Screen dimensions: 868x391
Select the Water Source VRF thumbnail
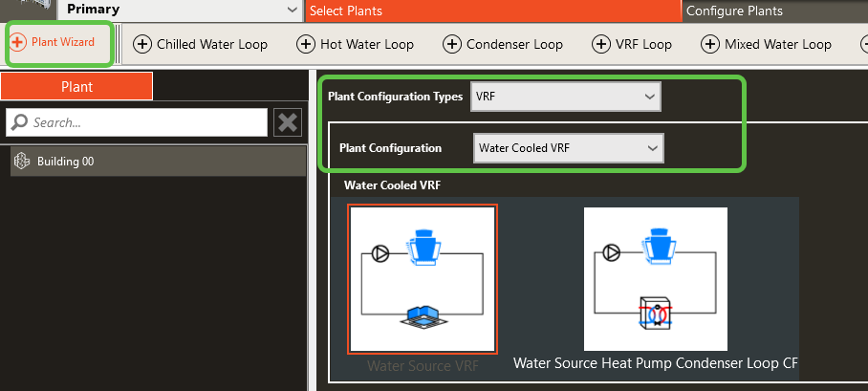[x=423, y=279]
